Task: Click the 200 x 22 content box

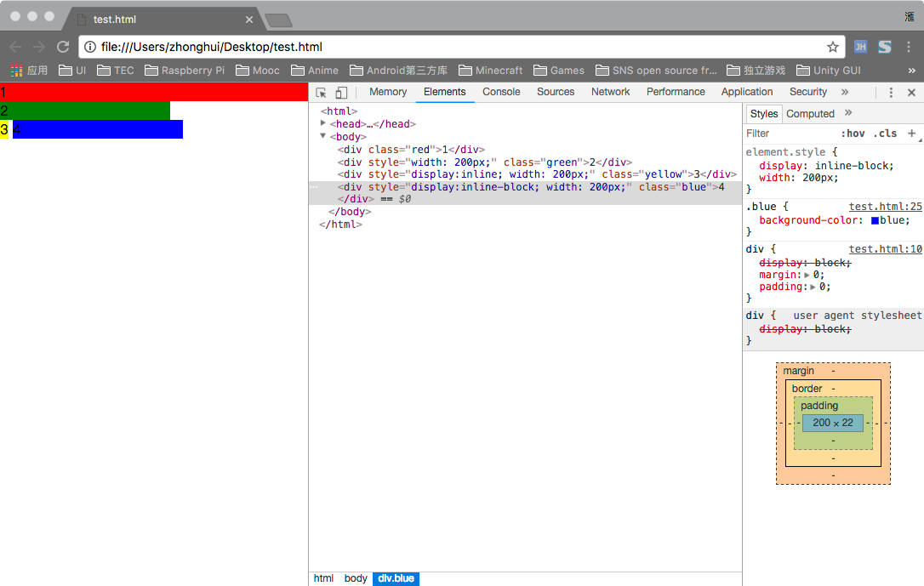Action: [833, 423]
